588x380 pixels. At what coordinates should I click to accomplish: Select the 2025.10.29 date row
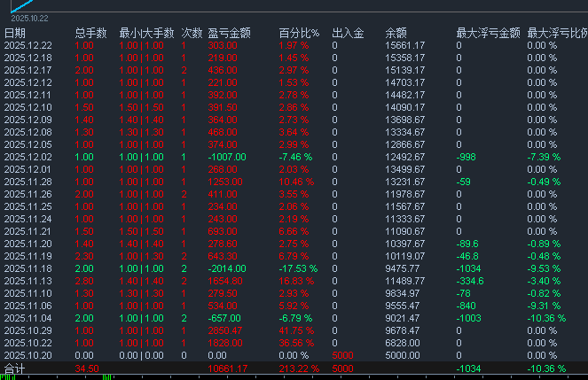(x=28, y=330)
